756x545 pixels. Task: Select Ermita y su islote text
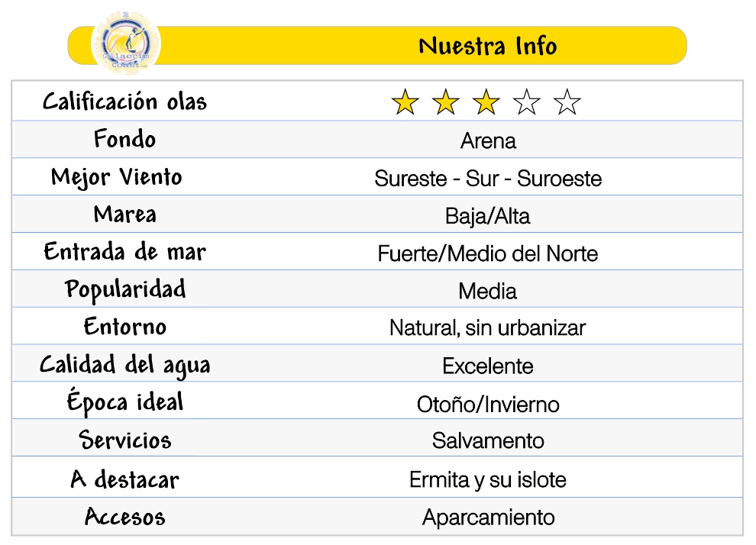[487, 479]
